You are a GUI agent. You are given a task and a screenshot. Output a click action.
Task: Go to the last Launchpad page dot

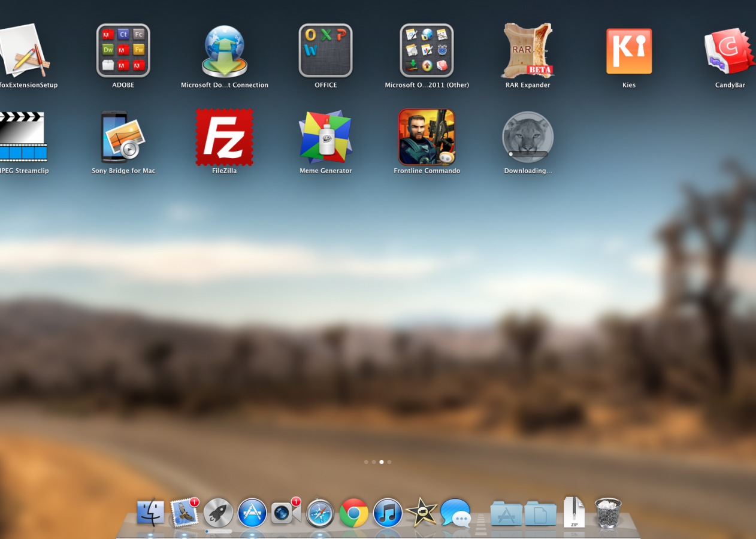pyautogui.click(x=389, y=462)
